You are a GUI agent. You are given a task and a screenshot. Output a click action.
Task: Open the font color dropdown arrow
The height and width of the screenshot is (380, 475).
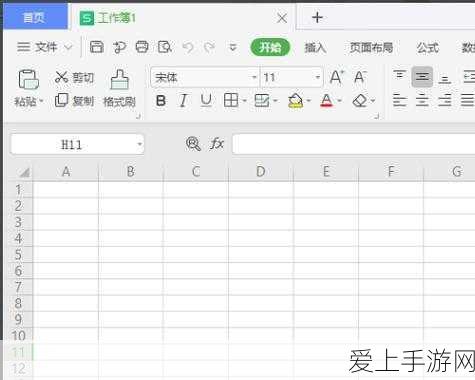[339, 101]
